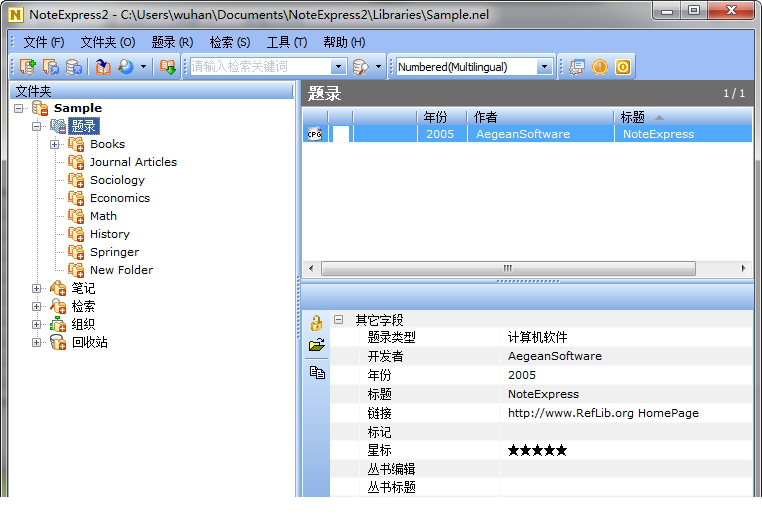
Task: Select the Journal Articles folder
Action: (x=133, y=162)
